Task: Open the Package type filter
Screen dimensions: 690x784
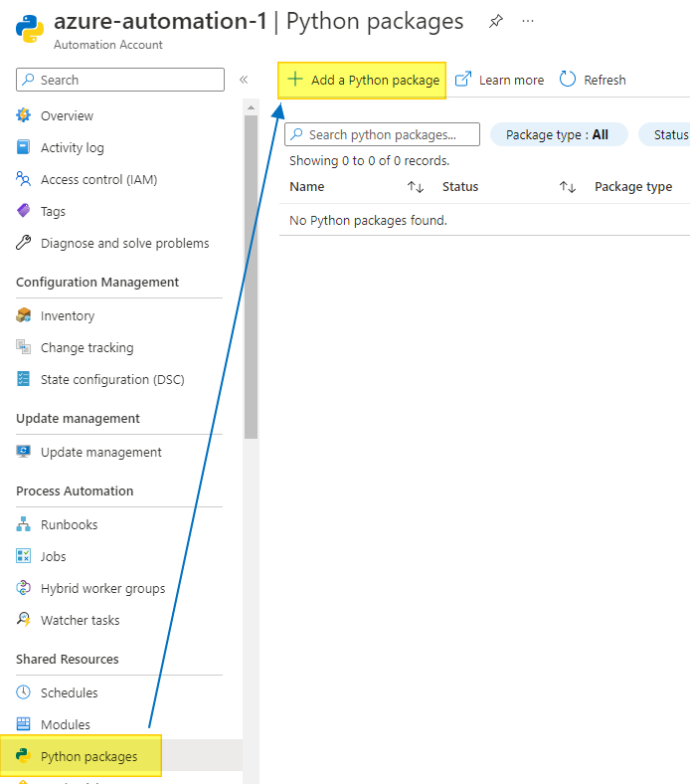Action: click(559, 134)
